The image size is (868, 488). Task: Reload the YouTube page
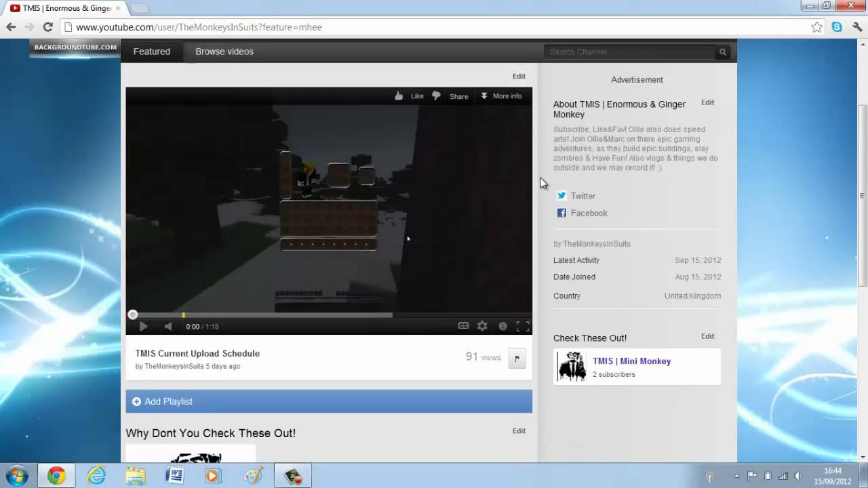[47, 27]
